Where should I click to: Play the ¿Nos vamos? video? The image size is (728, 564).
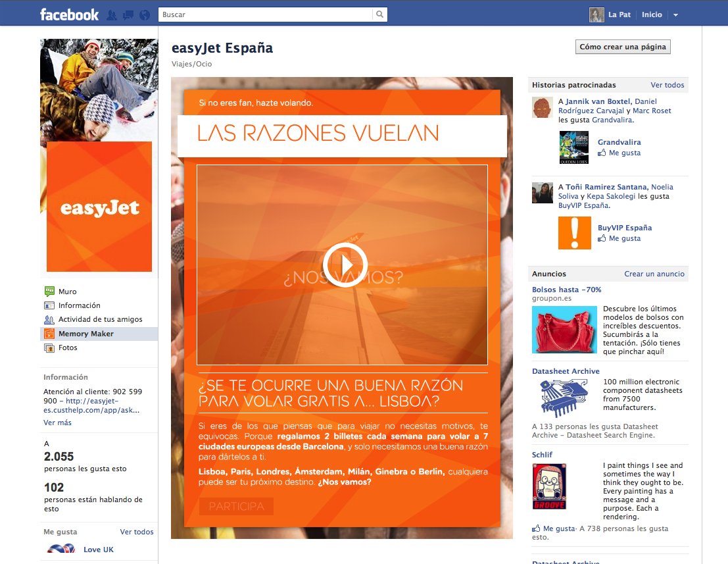tap(345, 265)
